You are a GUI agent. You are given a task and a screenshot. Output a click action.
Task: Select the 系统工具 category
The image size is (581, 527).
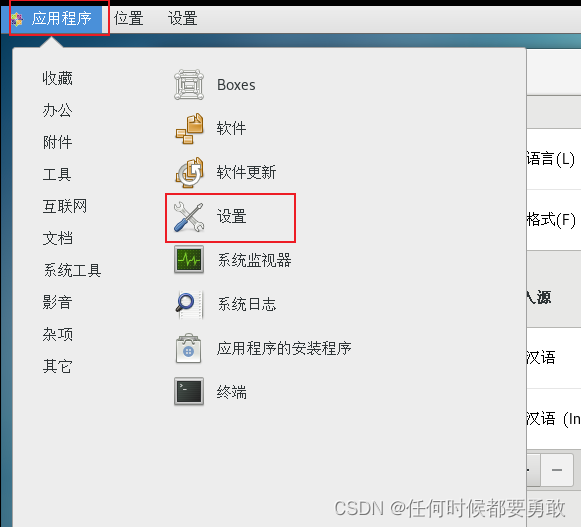tap(72, 270)
